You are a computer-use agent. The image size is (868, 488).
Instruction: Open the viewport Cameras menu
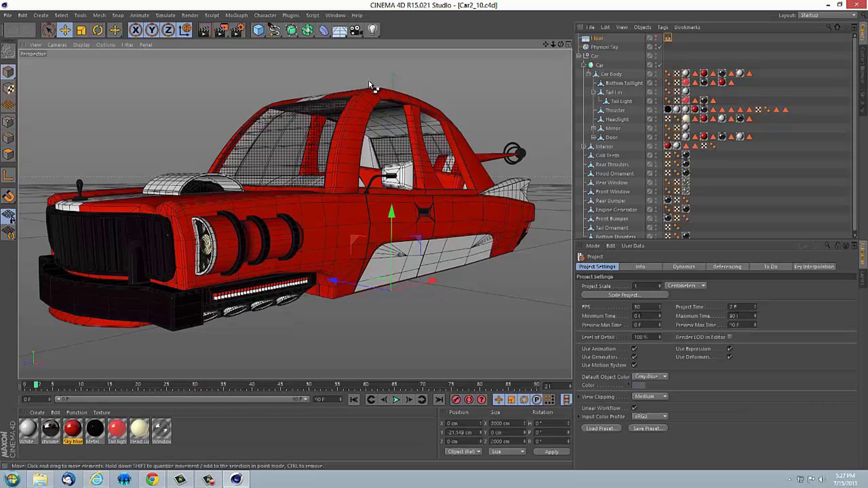[57, 45]
